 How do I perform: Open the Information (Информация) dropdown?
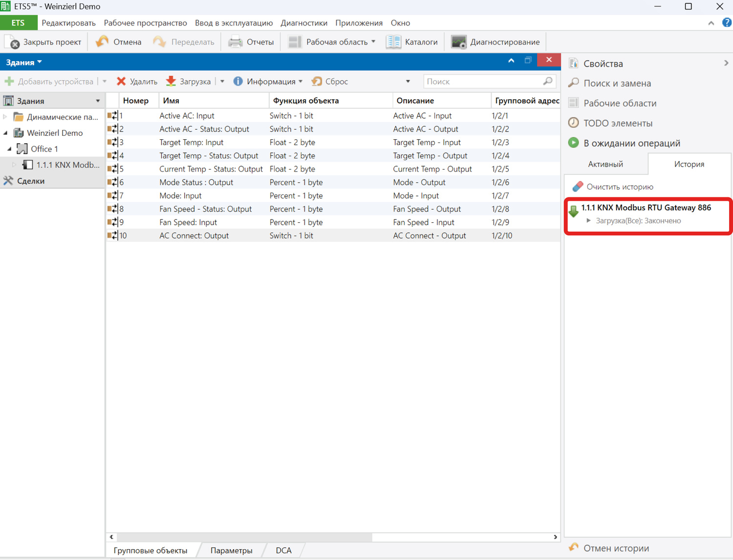pyautogui.click(x=300, y=82)
